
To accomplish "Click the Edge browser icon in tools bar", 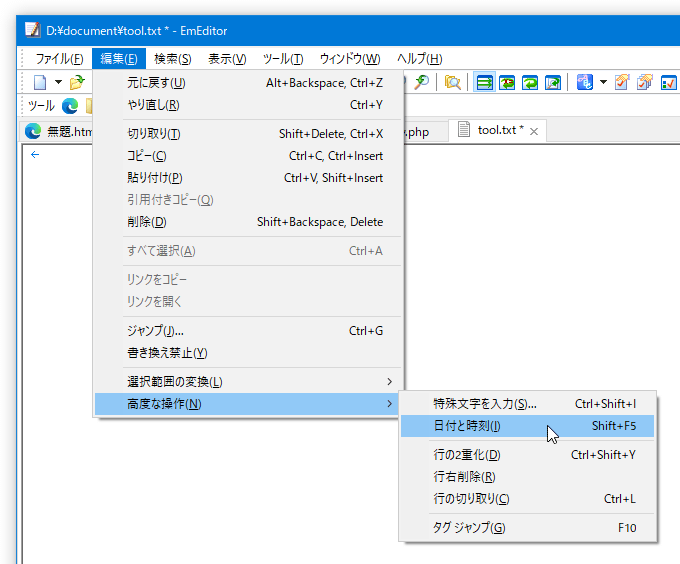I will 70,106.
